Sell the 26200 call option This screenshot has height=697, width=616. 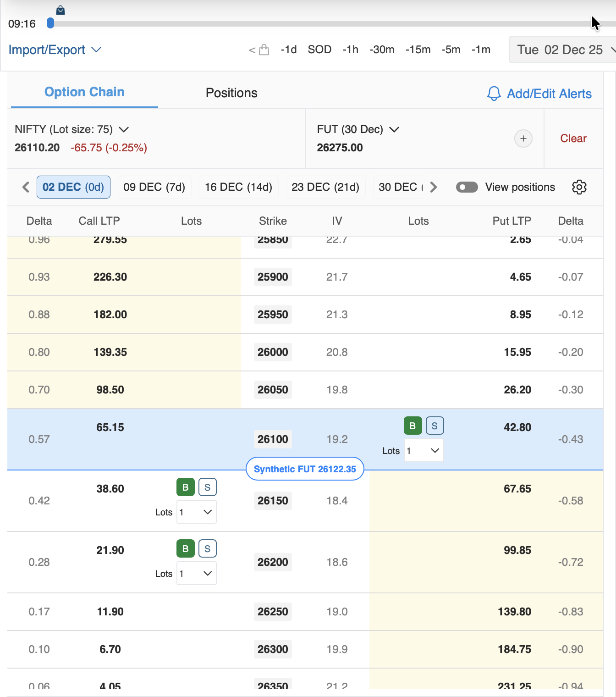click(207, 548)
